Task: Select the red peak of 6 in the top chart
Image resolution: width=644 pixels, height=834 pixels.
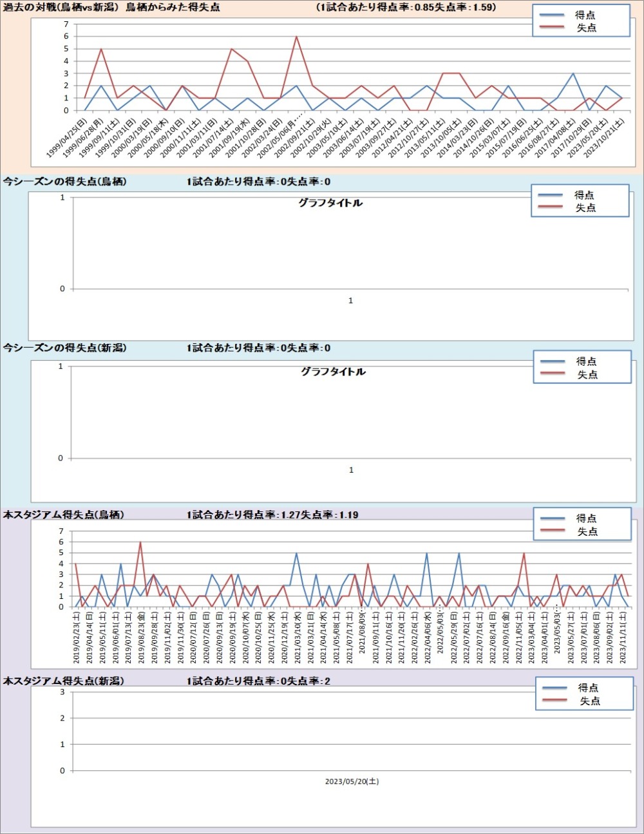Action: coord(296,37)
